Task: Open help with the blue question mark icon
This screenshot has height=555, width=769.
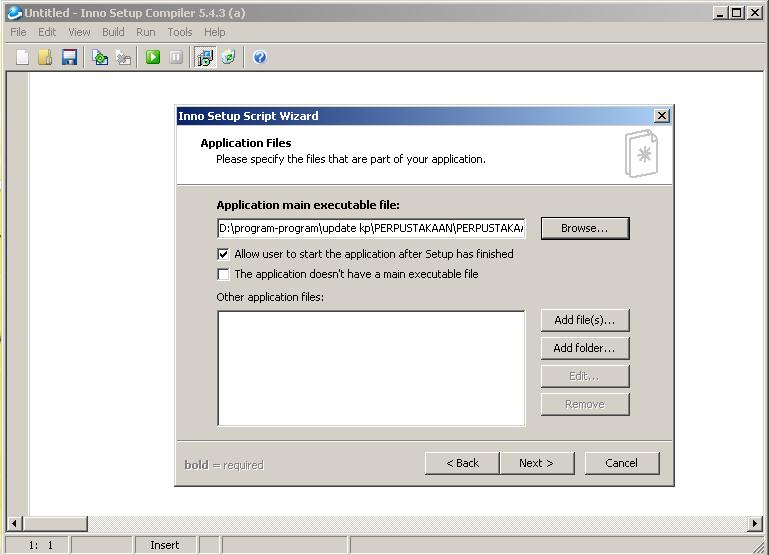Action: pyautogui.click(x=259, y=57)
